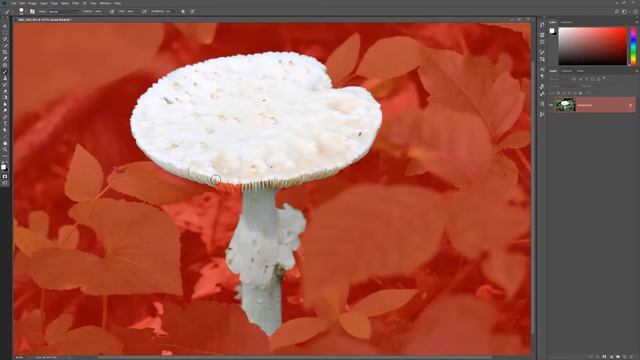Toggle lock all for the layer
The image size is (640, 360).
(580, 93)
